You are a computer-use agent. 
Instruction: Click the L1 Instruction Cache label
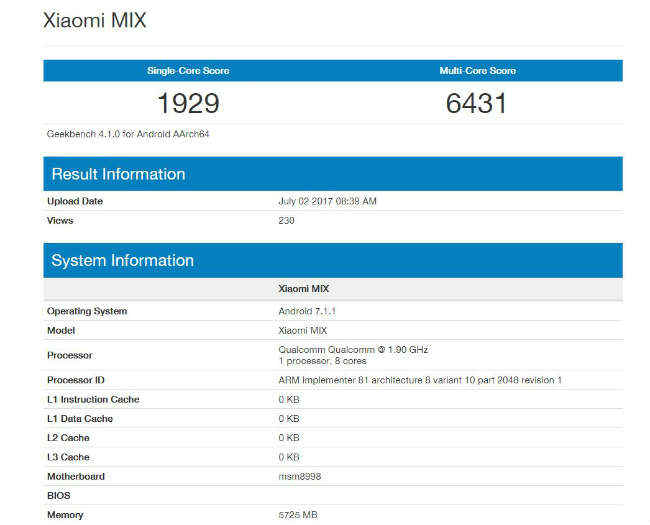pos(93,399)
